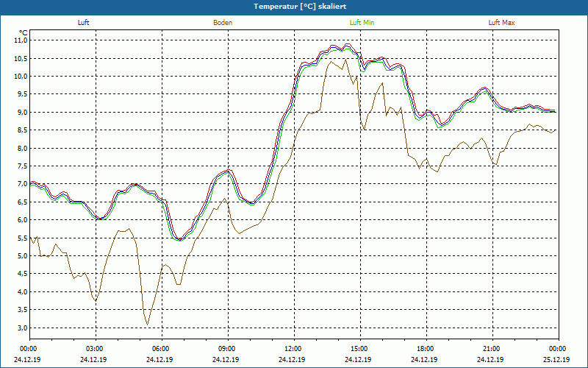Click the 18:00 time axis label

426,349
